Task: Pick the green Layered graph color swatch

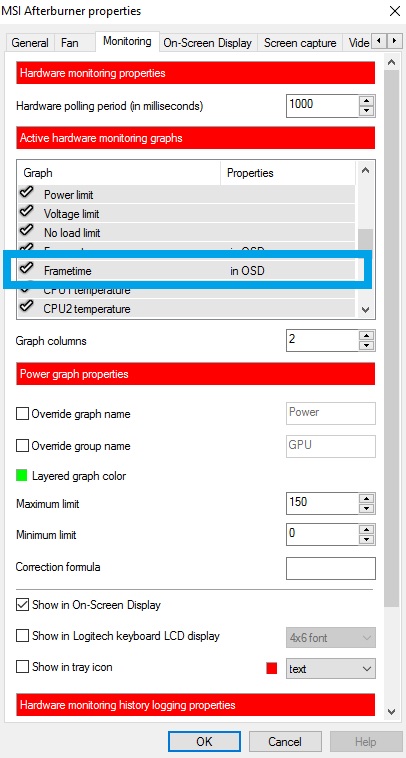Action: pos(21,476)
